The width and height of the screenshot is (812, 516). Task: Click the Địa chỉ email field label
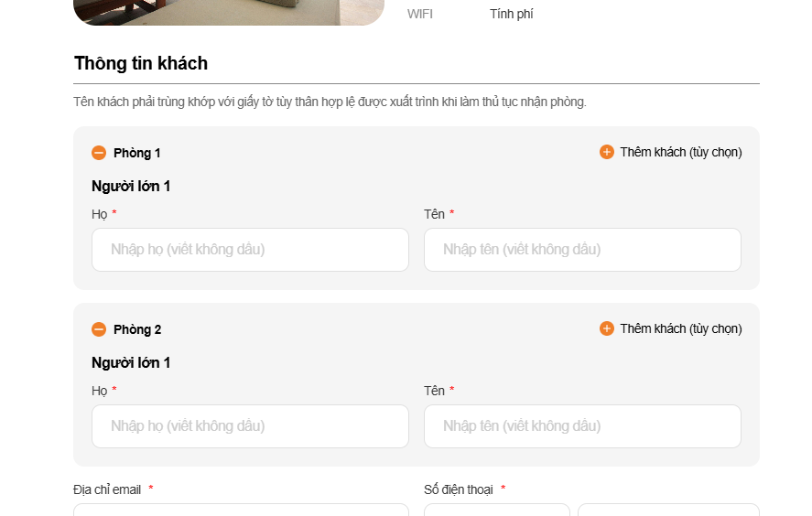point(107,489)
